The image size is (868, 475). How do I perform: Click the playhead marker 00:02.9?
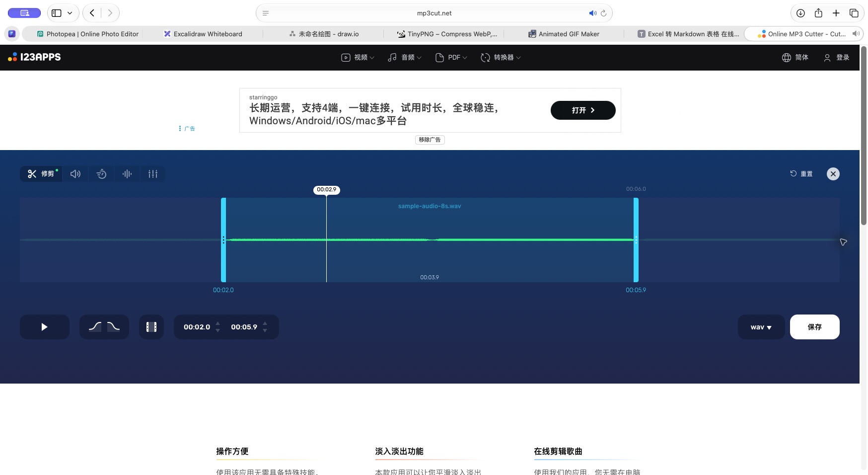click(327, 190)
